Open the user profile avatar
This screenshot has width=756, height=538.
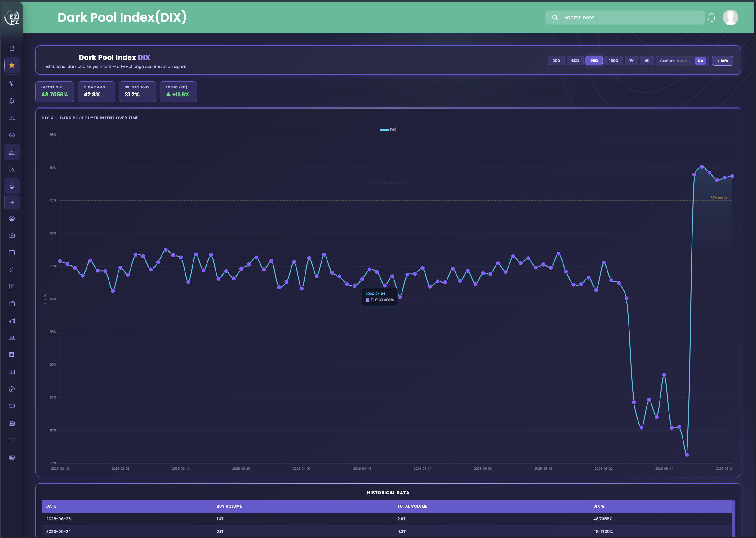pyautogui.click(x=731, y=18)
